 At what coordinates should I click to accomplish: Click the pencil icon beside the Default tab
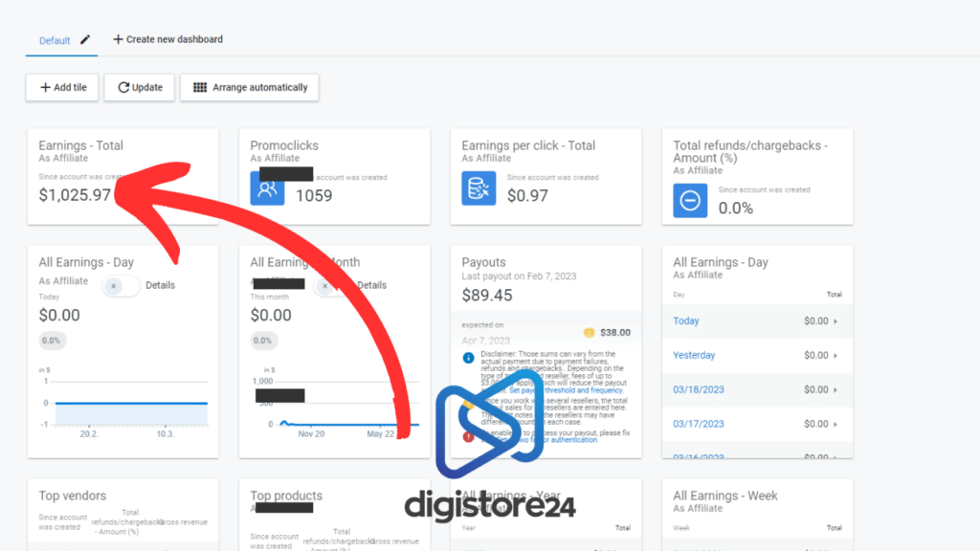coord(86,39)
